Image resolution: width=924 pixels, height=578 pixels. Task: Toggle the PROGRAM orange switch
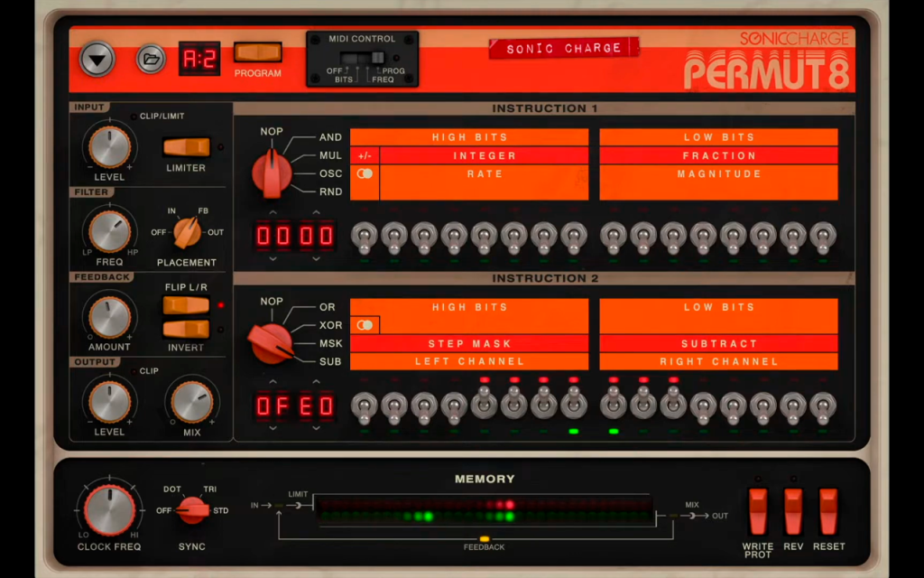coord(257,52)
